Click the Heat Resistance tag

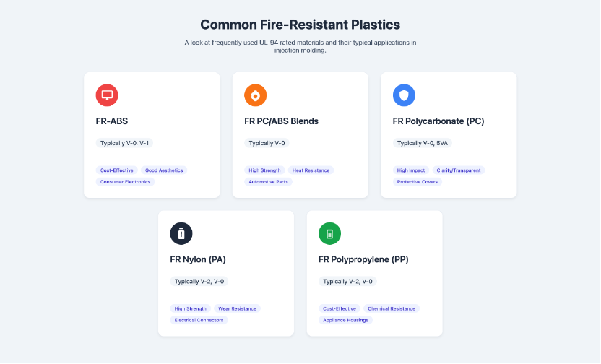coord(311,170)
